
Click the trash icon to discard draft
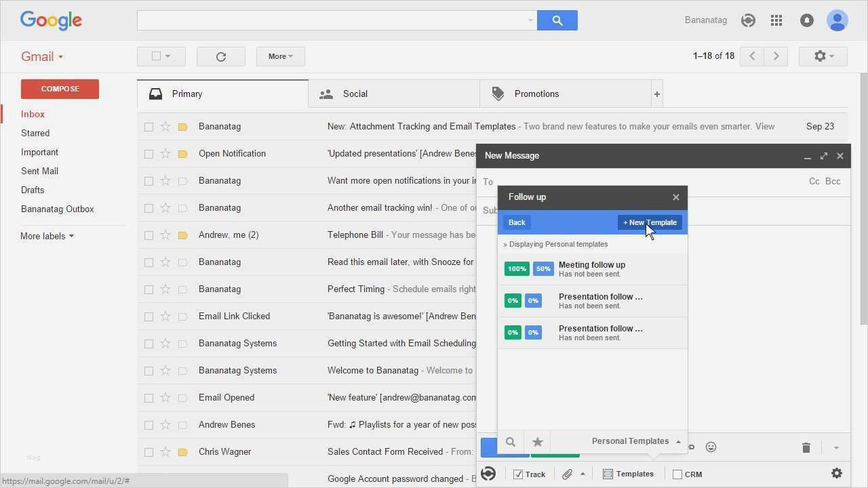coord(806,447)
